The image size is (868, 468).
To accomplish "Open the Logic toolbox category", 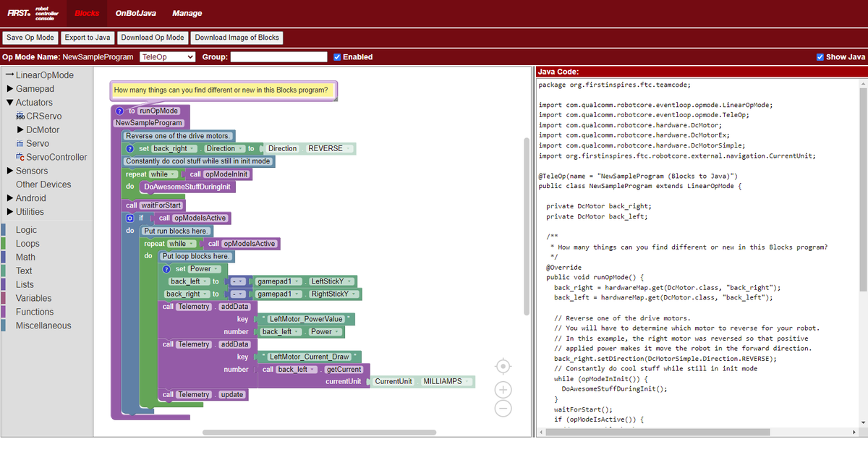I will tap(26, 230).
